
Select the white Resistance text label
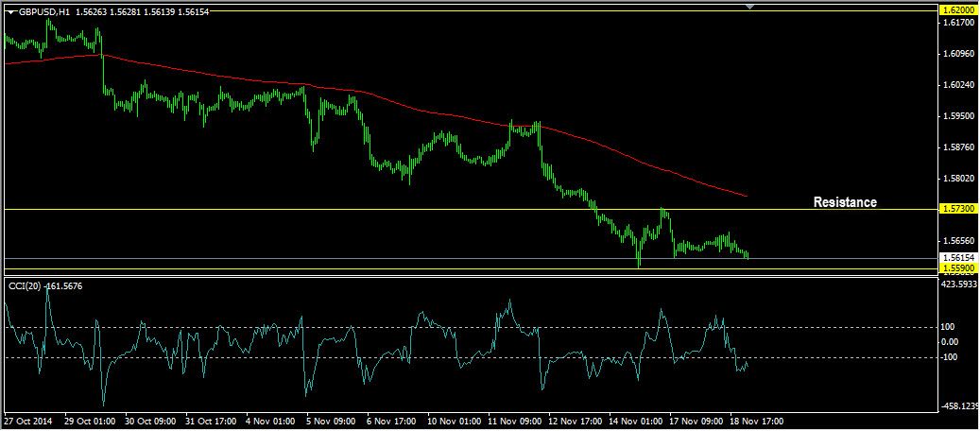point(845,202)
